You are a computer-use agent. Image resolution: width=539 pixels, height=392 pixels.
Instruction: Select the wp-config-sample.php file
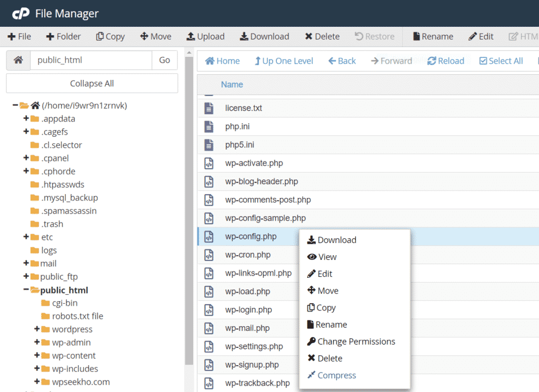pos(265,218)
